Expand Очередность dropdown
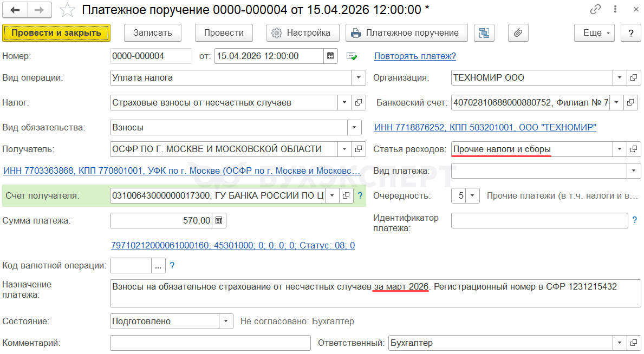644x354 pixels. click(472, 196)
